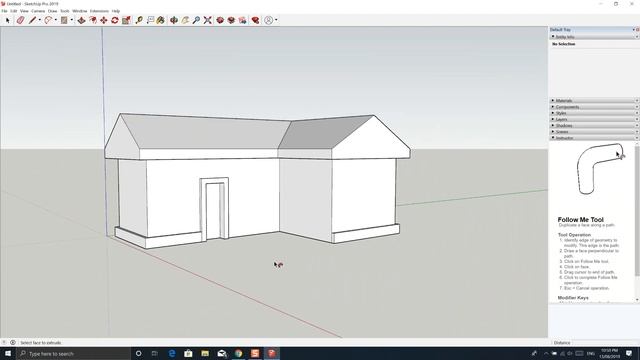The height and width of the screenshot is (360, 640).
Task: Click the Follow Me illustration thumbnail
Action: [x=600, y=169]
